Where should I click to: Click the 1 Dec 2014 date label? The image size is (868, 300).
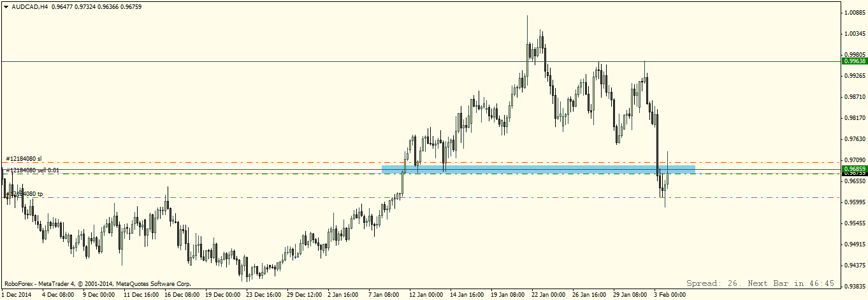(x=16, y=295)
